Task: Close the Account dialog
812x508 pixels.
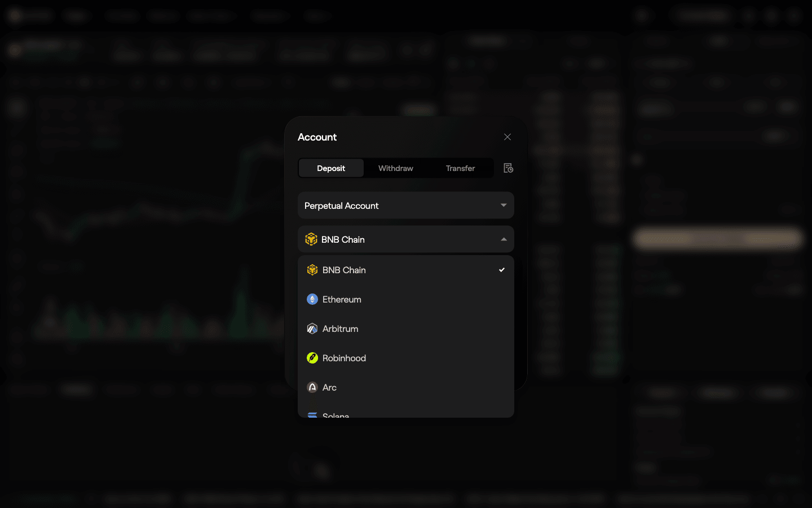Action: [507, 137]
